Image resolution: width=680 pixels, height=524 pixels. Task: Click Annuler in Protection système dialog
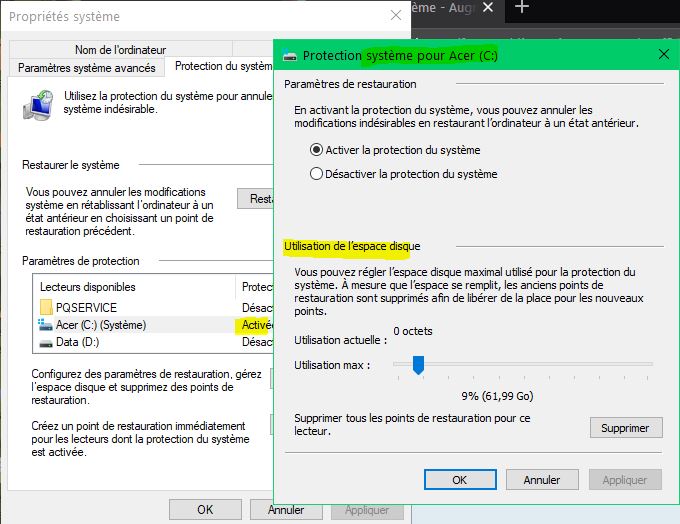tap(542, 480)
